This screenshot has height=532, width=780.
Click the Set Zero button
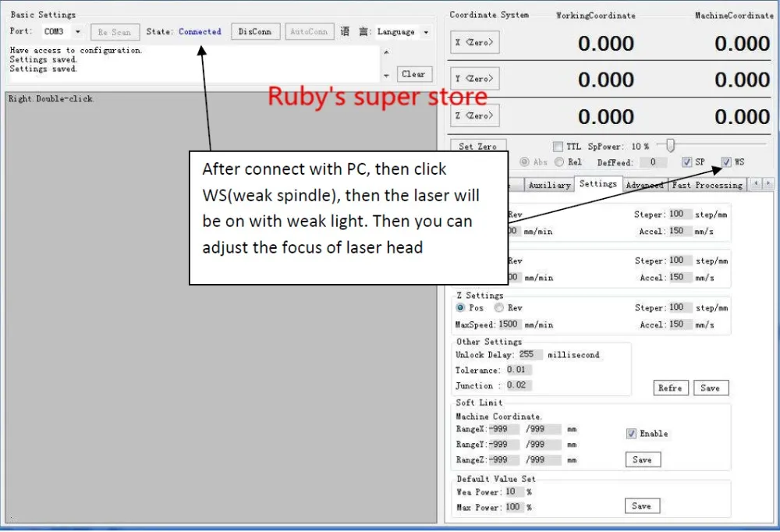[478, 147]
